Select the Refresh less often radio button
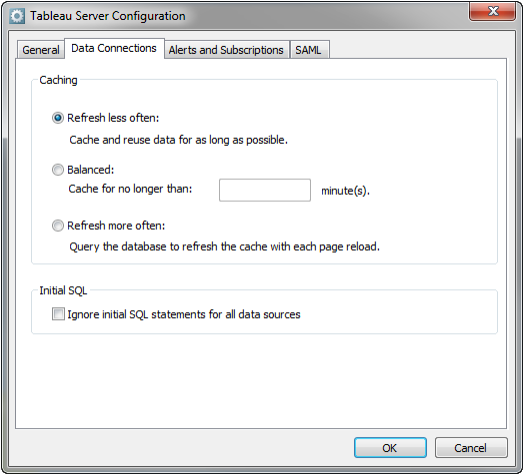The height and width of the screenshot is (476, 525). (58, 118)
